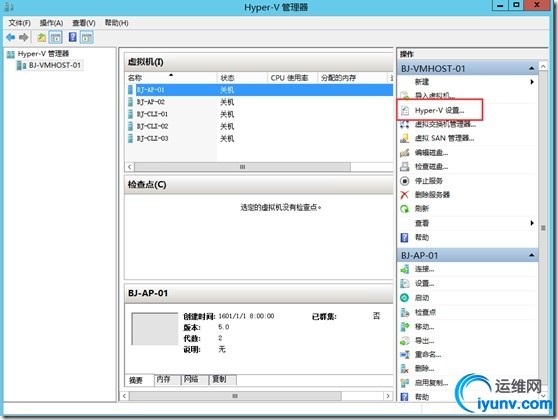Collapse the BJ-AP-01 actions section

tap(532, 255)
